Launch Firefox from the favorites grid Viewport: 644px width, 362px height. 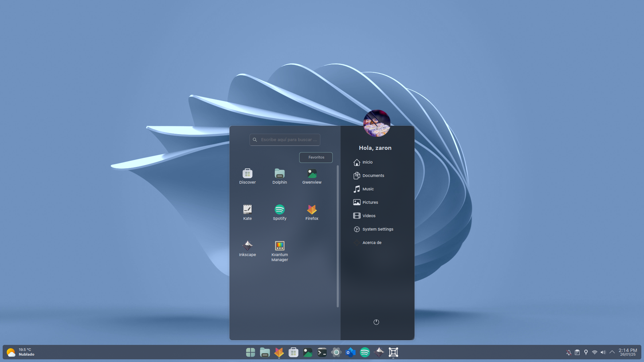click(312, 213)
